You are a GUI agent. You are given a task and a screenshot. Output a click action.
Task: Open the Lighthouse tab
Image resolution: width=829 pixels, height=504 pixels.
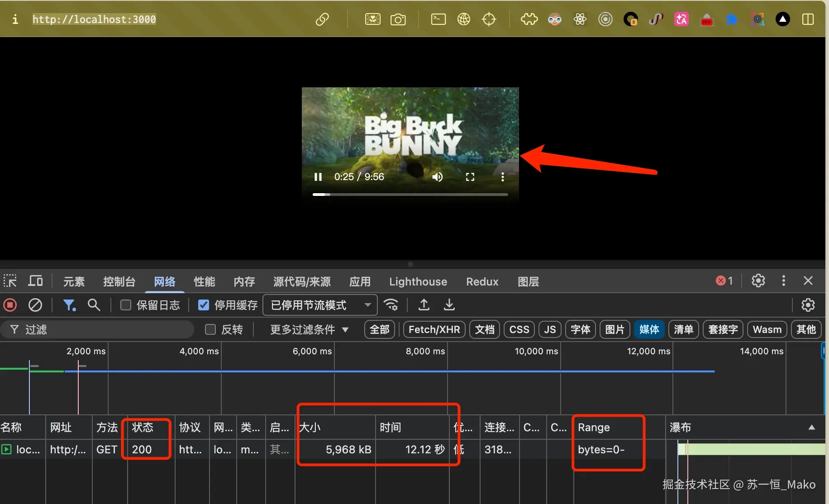pyautogui.click(x=418, y=281)
